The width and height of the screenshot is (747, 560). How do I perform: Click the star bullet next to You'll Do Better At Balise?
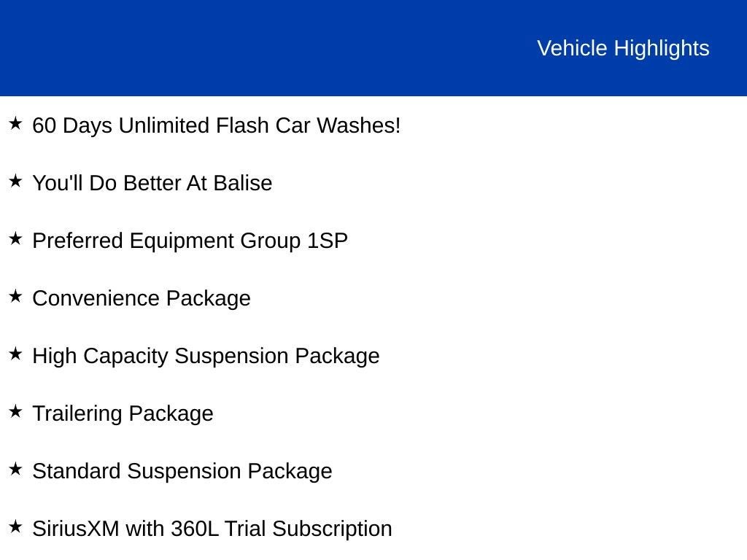(x=16, y=182)
